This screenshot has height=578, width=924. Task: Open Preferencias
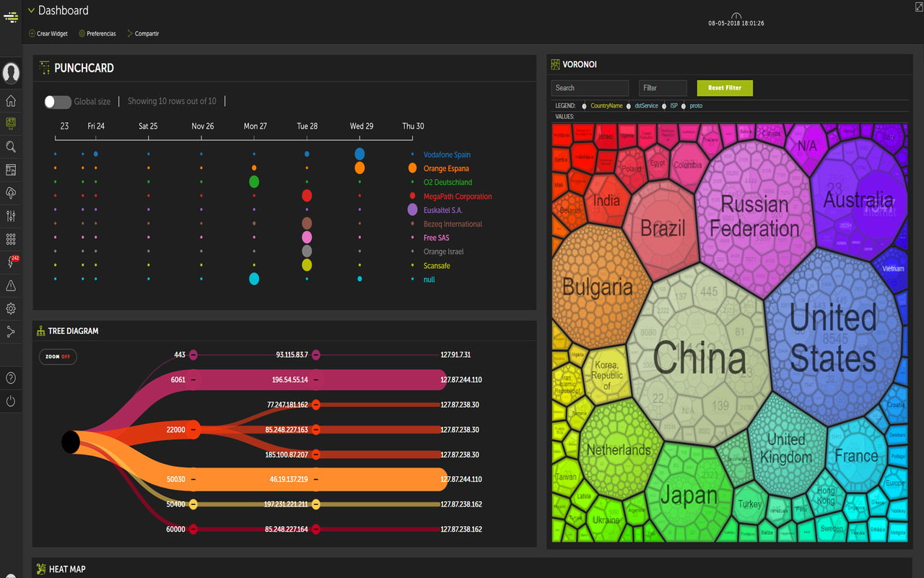97,34
